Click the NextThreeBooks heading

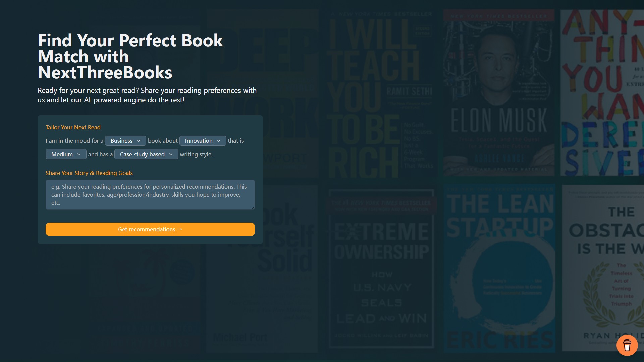click(x=105, y=72)
